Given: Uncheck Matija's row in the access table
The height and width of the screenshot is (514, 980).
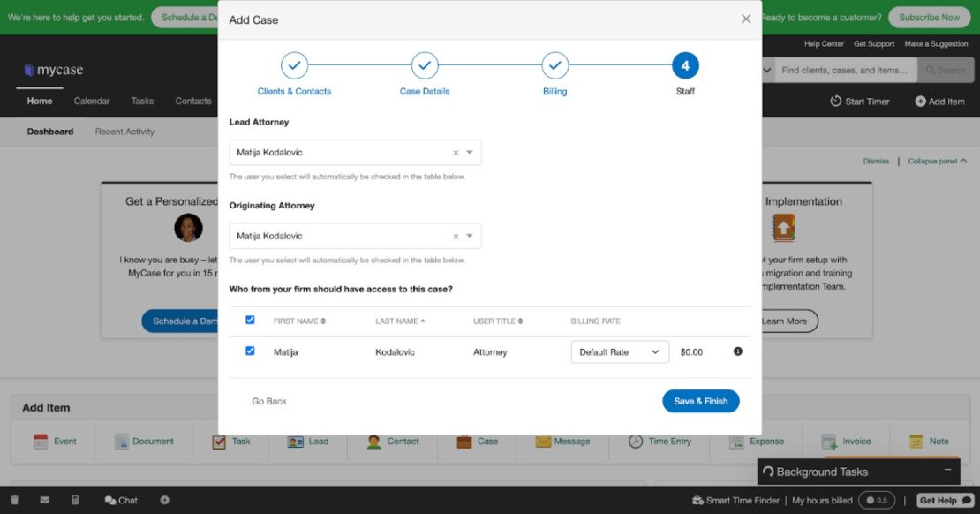Looking at the screenshot, I should point(249,351).
